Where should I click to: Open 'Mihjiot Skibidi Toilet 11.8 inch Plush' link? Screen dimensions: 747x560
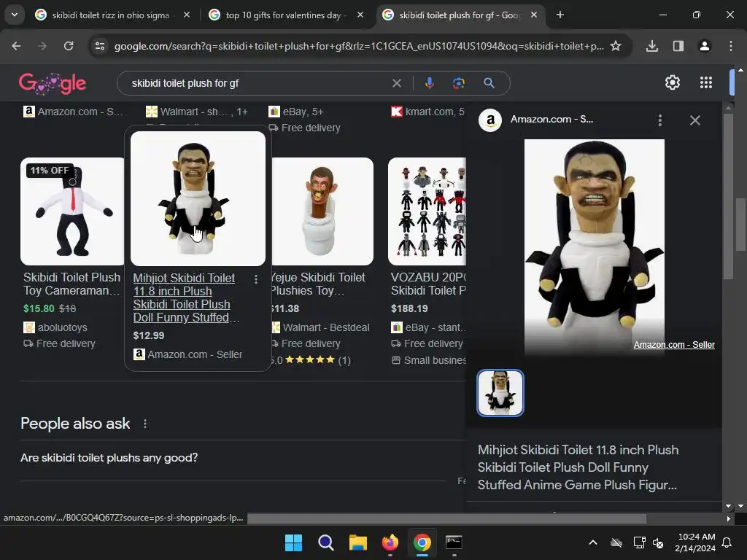(186, 297)
